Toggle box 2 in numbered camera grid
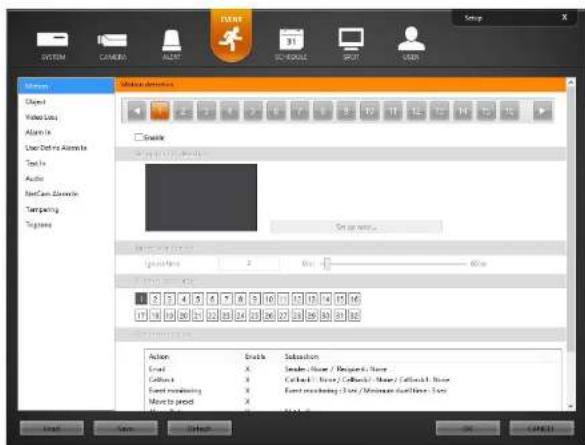 tap(155, 299)
